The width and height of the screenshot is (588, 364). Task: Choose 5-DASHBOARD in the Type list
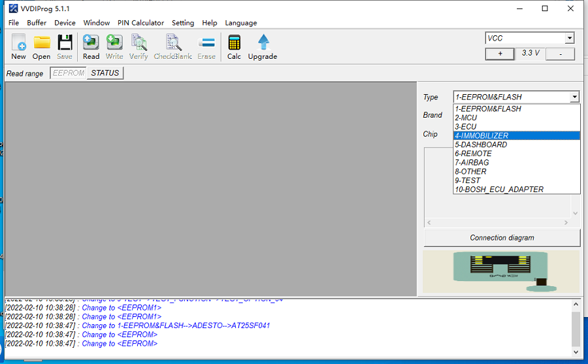[x=517, y=145]
